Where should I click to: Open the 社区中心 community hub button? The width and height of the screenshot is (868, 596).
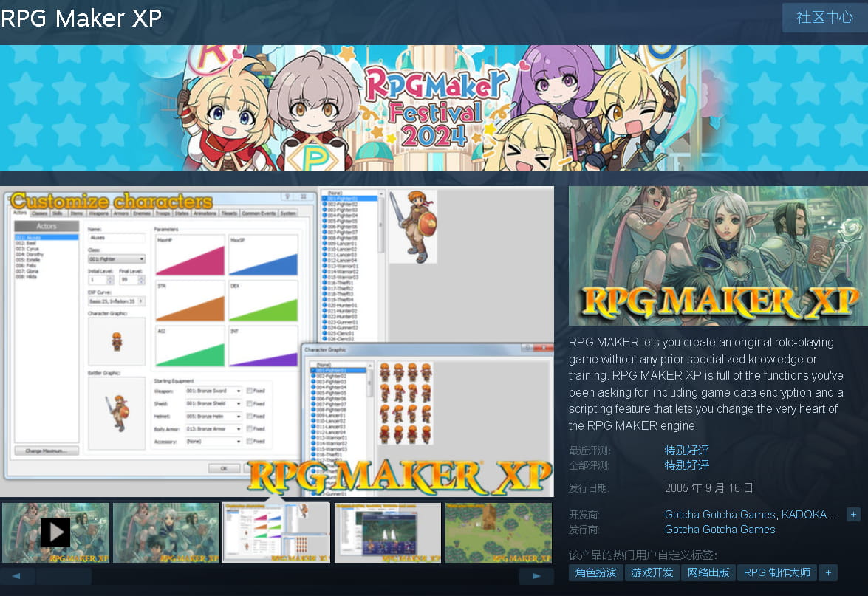tap(825, 17)
